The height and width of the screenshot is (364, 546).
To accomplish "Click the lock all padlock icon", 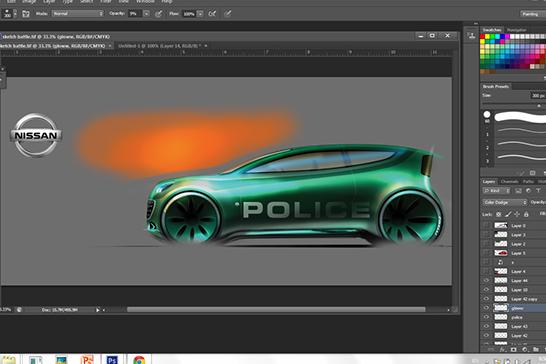I will pyautogui.click(x=526, y=214).
